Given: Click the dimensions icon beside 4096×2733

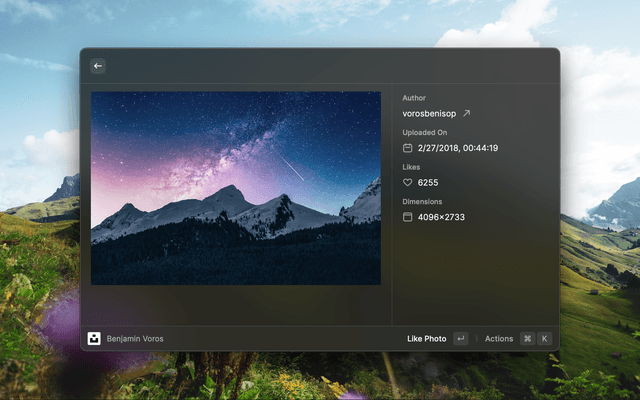Looking at the screenshot, I should 408,217.
